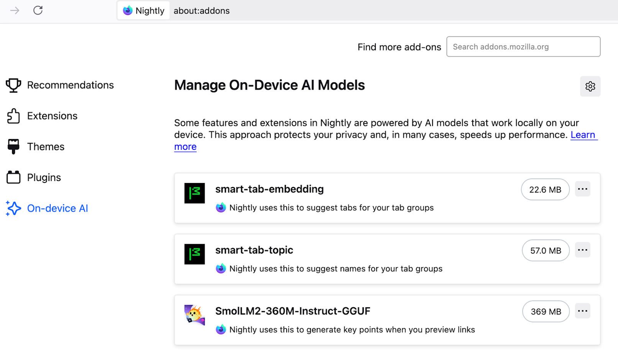Open the AI models settings gear
The width and height of the screenshot is (618, 364).
590,86
